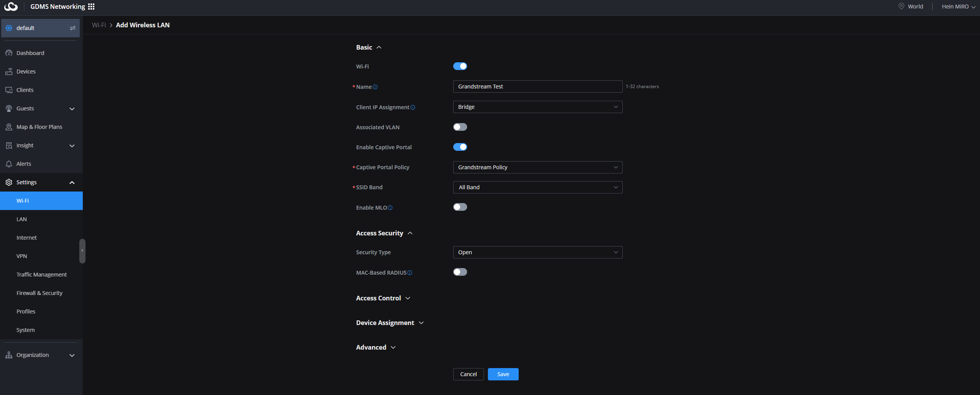Click the info icon next to Enable MLO
Image resolution: width=980 pixels, height=395 pixels.
pos(390,208)
